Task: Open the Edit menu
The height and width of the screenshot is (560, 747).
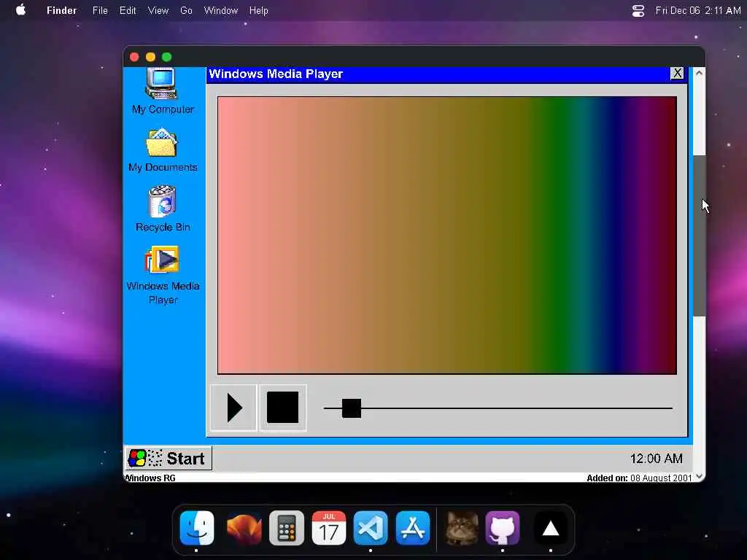Action: (x=128, y=10)
